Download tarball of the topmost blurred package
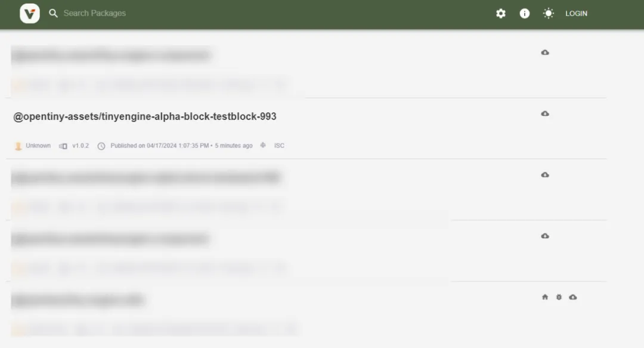This screenshot has width=644, height=348. (545, 53)
